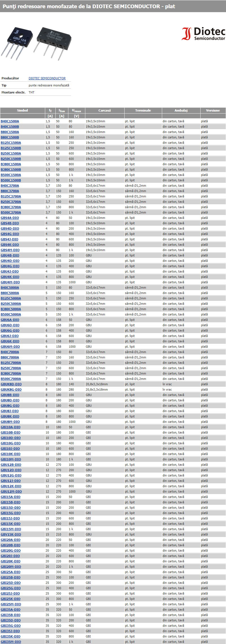This screenshot has width=226, height=644.
Task: Open the B40C1500A product link
Action: click(x=10, y=121)
